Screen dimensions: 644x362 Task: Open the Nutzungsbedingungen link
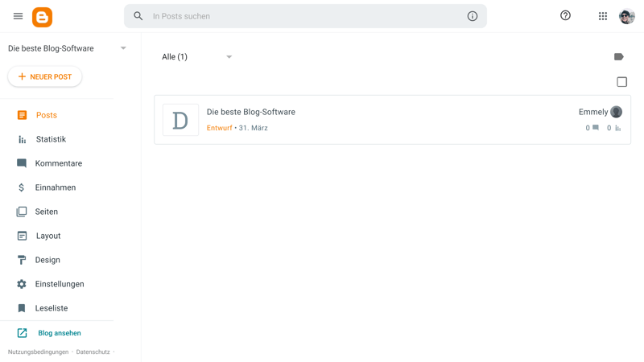click(38, 352)
